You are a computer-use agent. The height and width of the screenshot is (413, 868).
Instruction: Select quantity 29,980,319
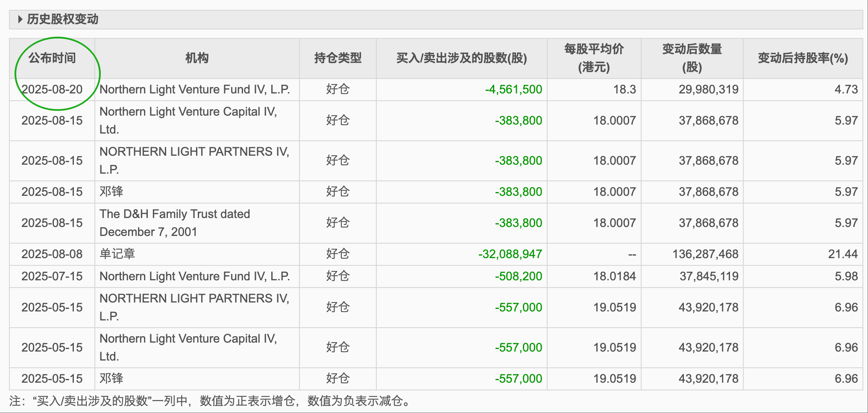709,89
